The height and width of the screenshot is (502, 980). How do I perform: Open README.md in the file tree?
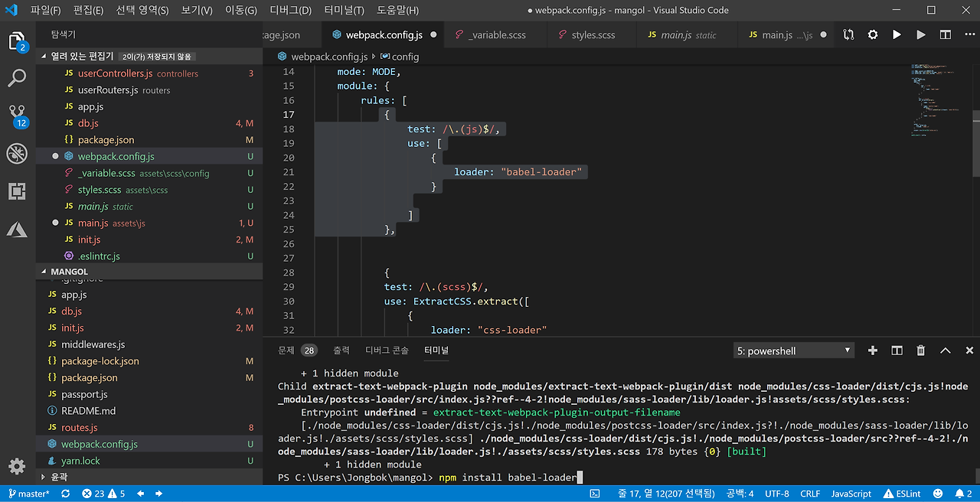(x=149, y=411)
